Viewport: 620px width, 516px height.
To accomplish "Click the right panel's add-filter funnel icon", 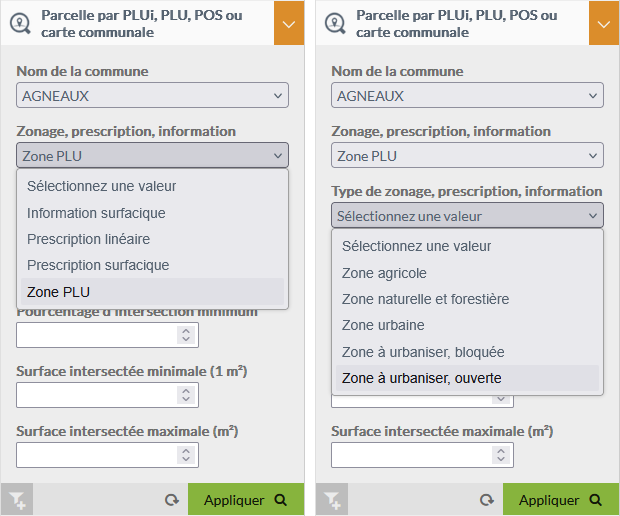I will click(332, 500).
